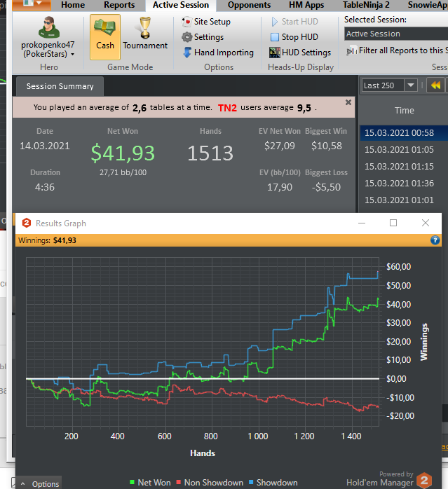Select the hand at 15.03.2021 01:01

404,200
